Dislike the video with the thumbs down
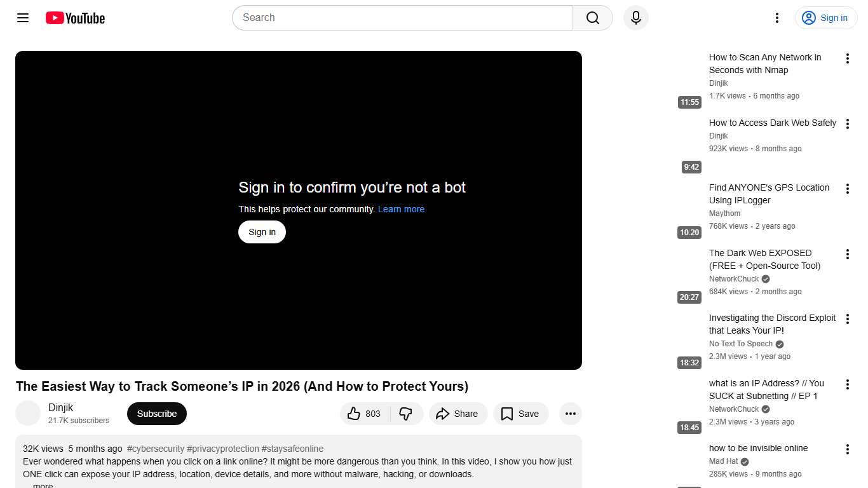This screenshot has height=488, width=868. (406, 414)
